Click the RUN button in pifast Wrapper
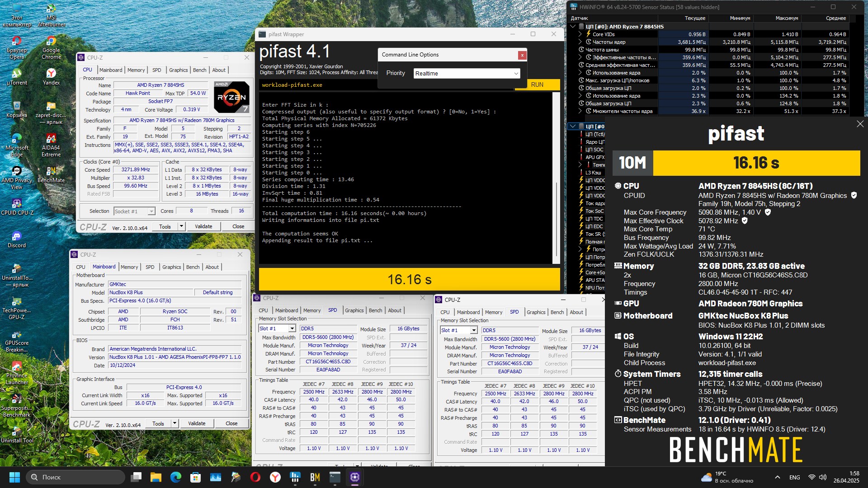The width and height of the screenshot is (868, 488). (537, 84)
